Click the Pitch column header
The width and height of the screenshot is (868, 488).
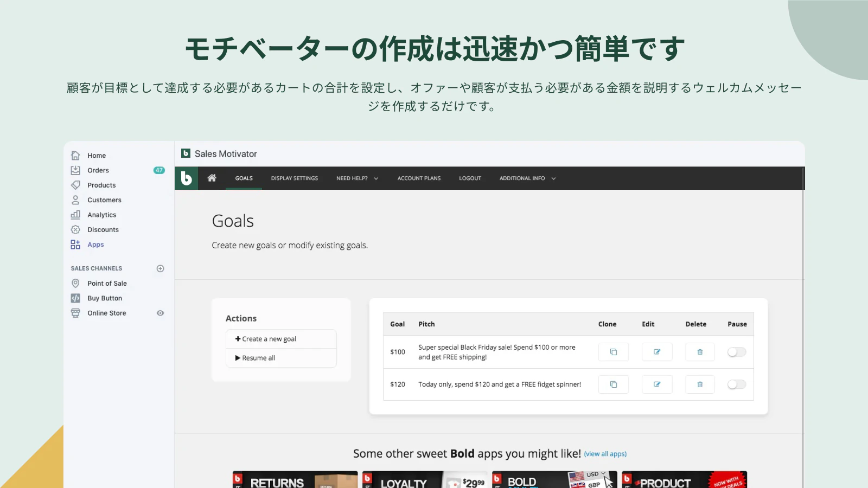click(426, 324)
